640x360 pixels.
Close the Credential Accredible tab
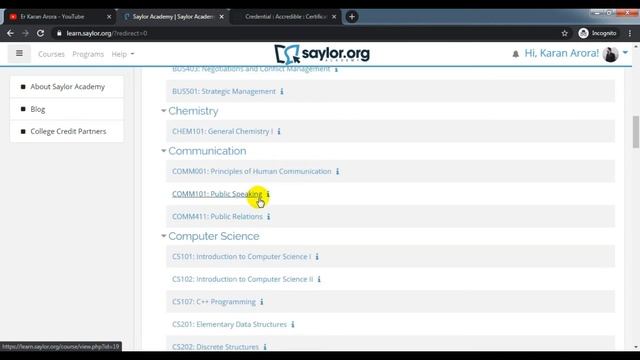click(x=334, y=17)
